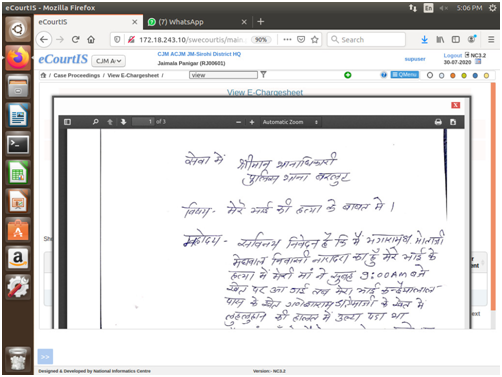The height and width of the screenshot is (377, 502).
Task: Open Case Proceedings breadcrumb
Action: pos(77,75)
